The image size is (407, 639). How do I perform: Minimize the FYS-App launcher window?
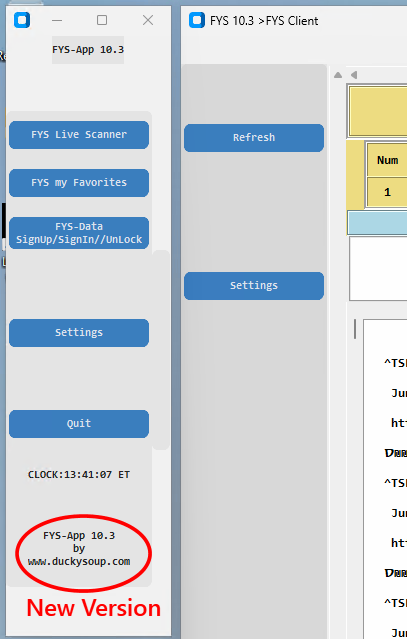(x=57, y=20)
